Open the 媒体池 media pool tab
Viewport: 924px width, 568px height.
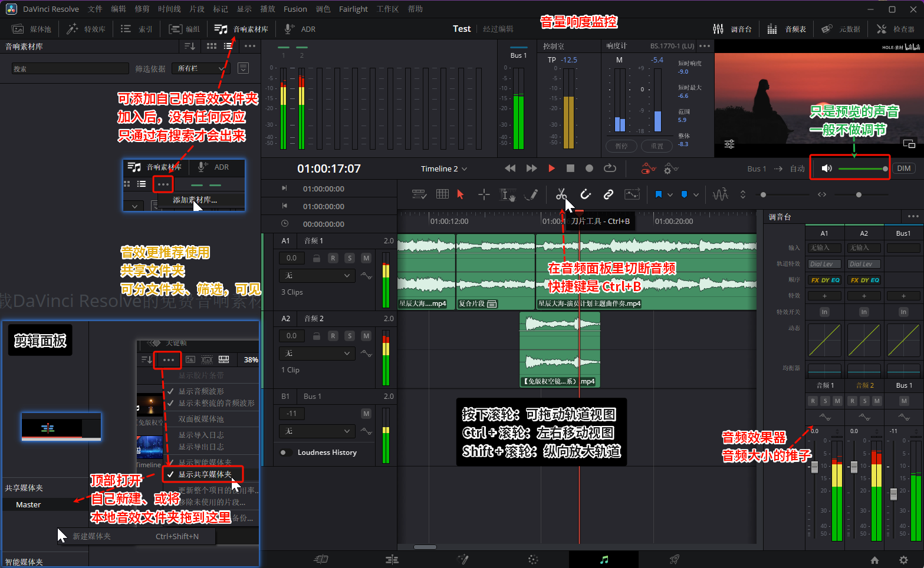click(x=32, y=29)
